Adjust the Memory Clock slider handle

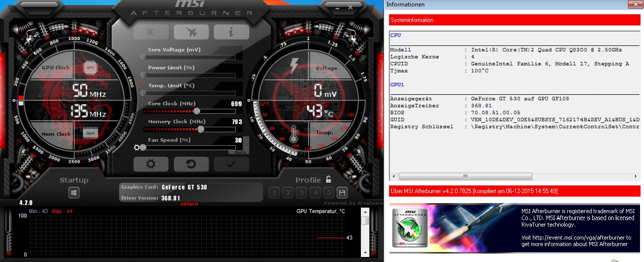click(201, 129)
